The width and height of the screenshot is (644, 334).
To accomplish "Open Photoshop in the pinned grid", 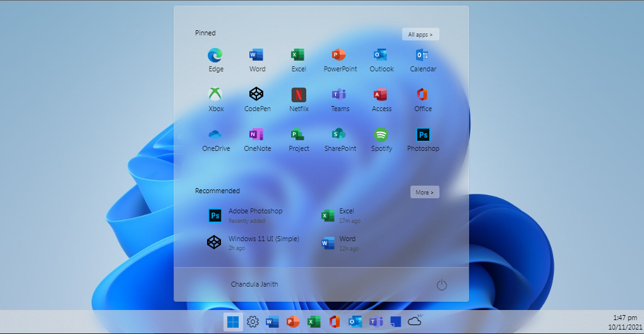I will pos(423,136).
